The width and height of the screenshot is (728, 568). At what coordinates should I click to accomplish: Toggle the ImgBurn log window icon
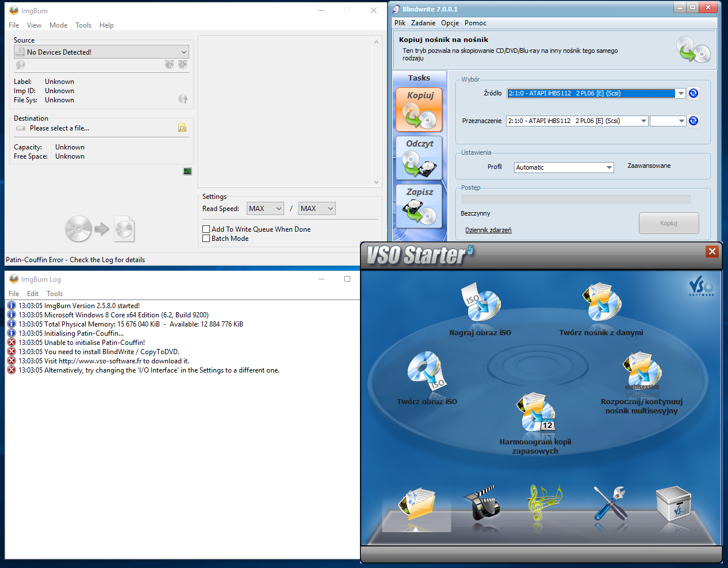coord(187,171)
